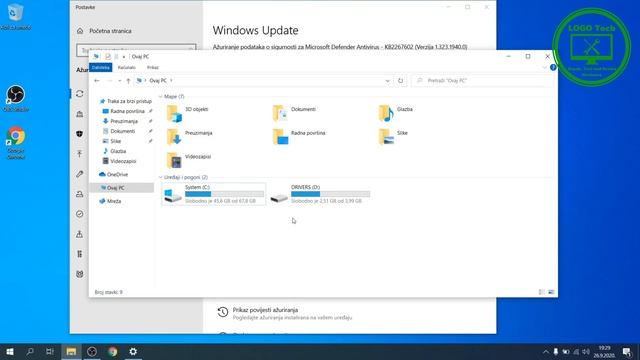Viewport: 640px width, 360px height.
Task: Collapse the Mape (7) group
Action: pyautogui.click(x=160, y=97)
